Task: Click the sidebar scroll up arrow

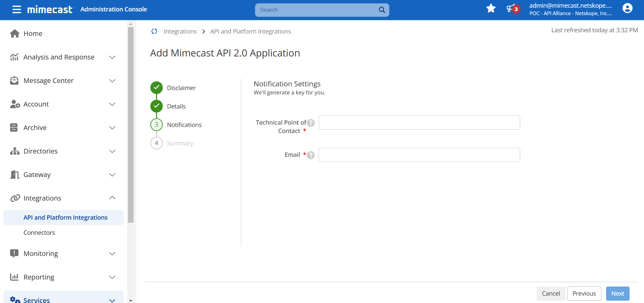Action: (x=131, y=24)
